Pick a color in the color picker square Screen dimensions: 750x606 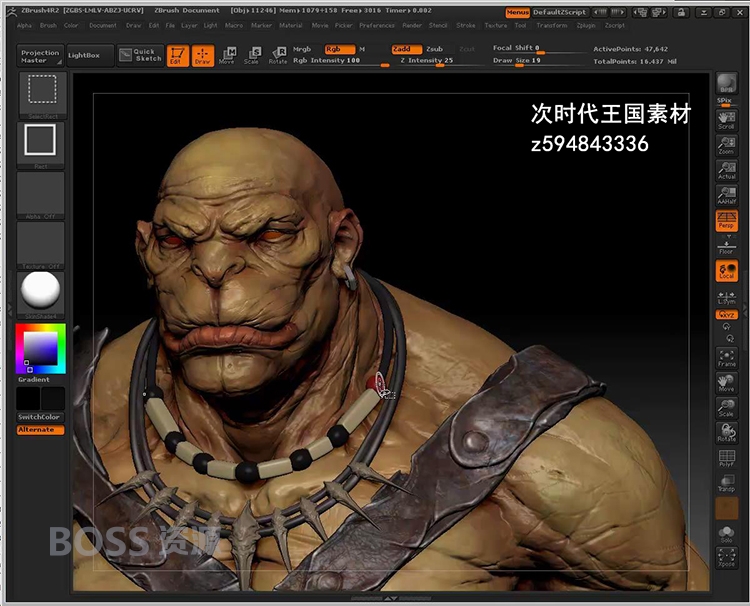pos(41,349)
